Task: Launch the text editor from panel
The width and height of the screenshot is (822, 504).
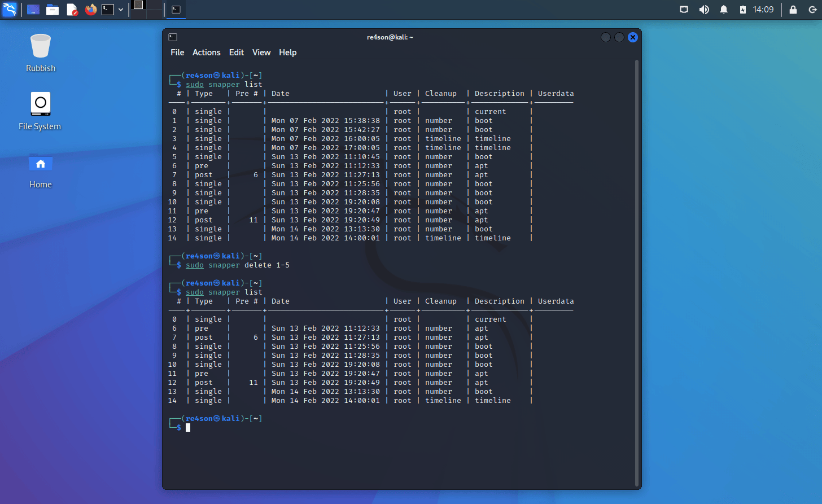Action: pyautogui.click(x=72, y=10)
